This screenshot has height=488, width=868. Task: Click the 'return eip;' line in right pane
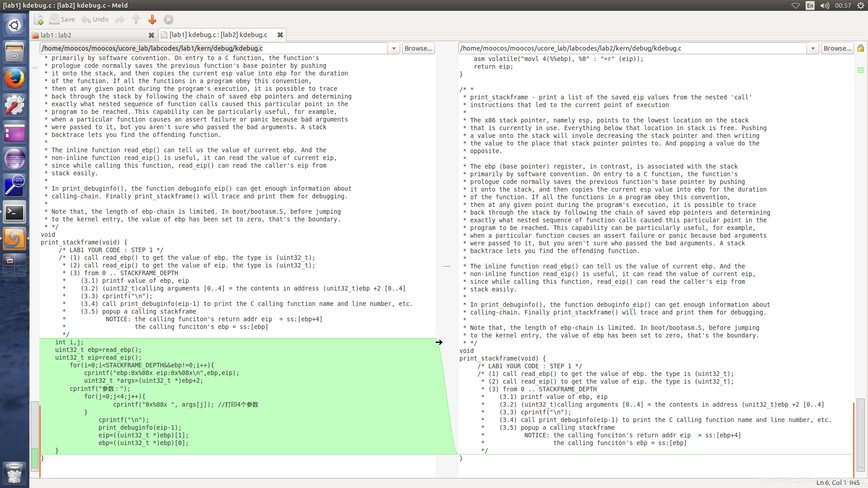(494, 66)
